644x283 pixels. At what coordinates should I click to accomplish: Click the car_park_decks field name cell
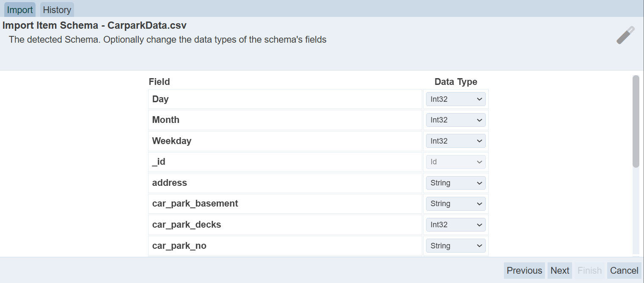coord(285,225)
